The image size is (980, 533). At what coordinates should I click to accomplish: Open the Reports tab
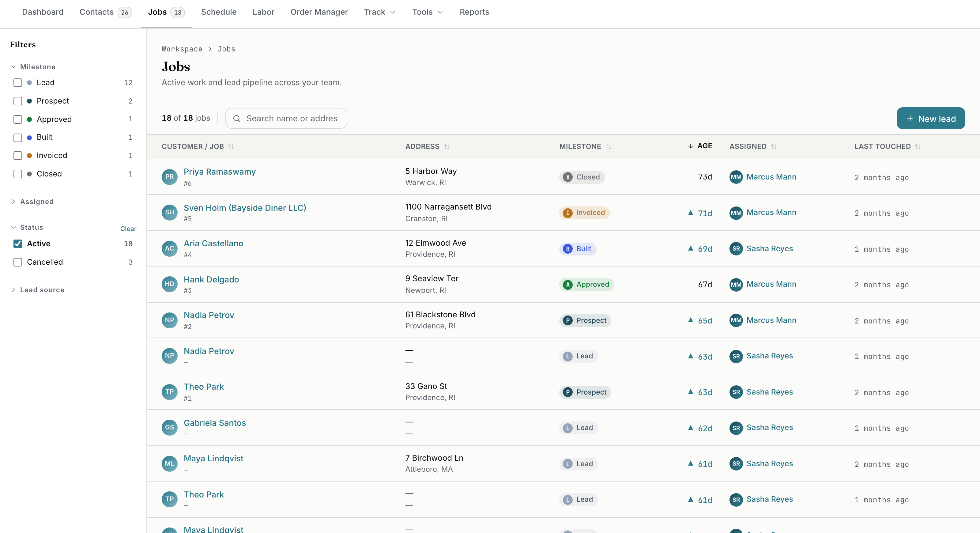click(474, 12)
